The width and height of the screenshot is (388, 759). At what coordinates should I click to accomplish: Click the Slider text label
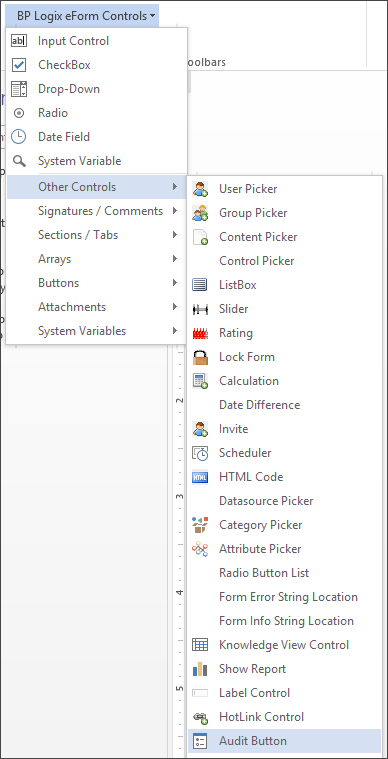point(234,309)
